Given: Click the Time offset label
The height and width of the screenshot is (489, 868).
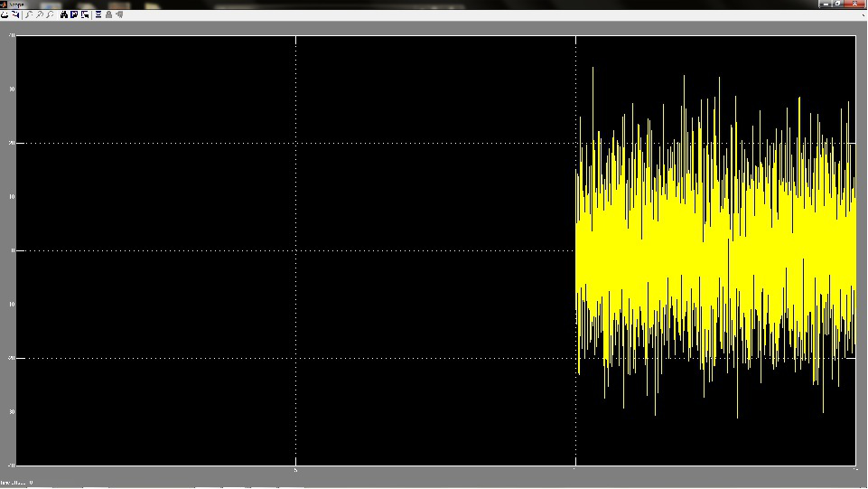Looking at the screenshot, I should (13, 483).
